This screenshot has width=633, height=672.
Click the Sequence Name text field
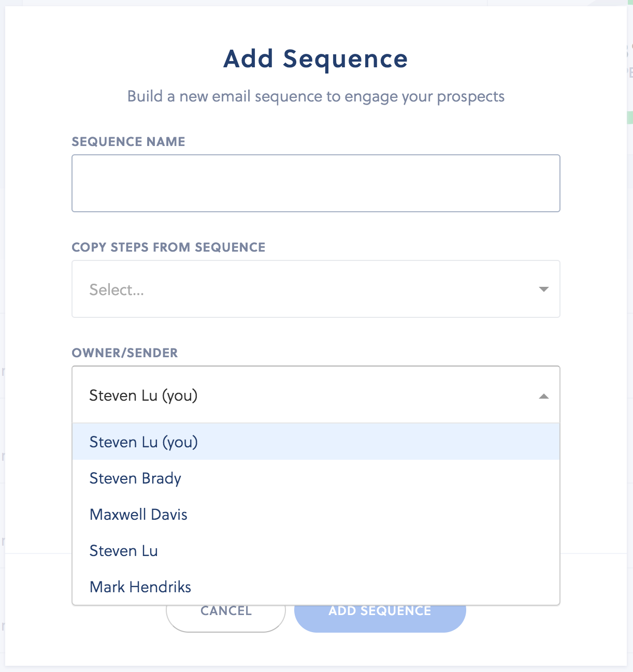click(315, 183)
